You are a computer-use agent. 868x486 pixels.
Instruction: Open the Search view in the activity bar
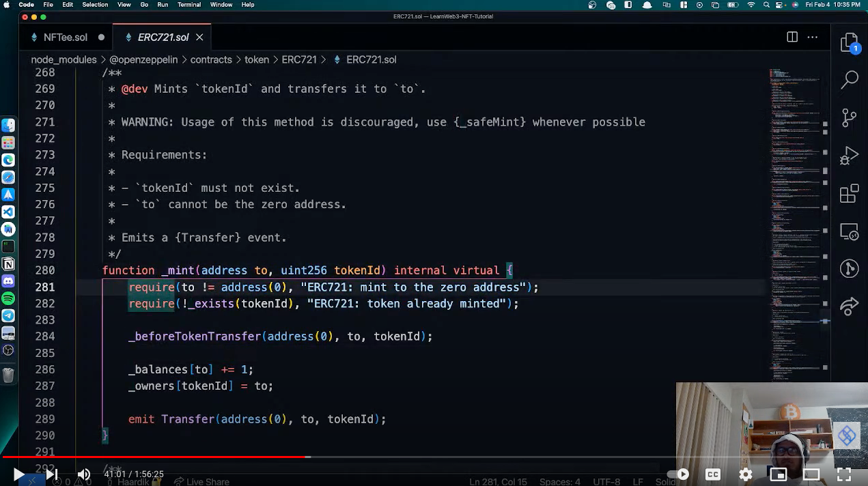pos(849,80)
